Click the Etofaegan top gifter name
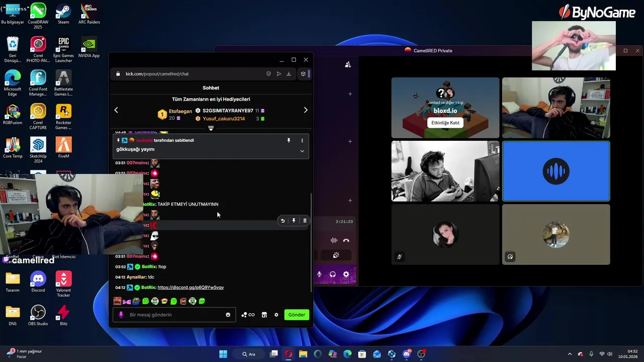644x362 pixels. [180, 111]
